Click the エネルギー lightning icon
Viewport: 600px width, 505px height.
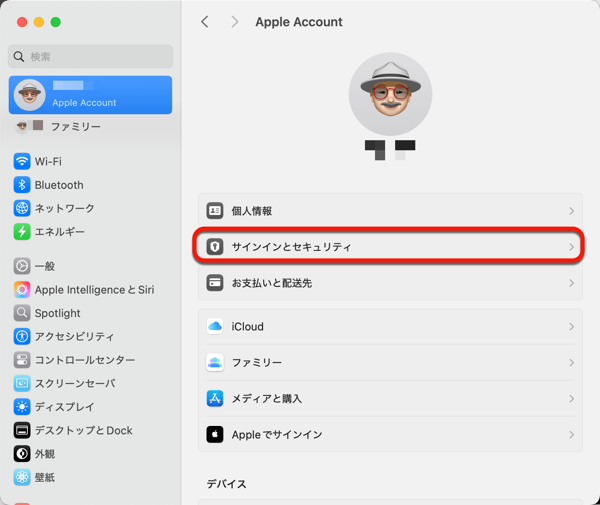(x=22, y=231)
